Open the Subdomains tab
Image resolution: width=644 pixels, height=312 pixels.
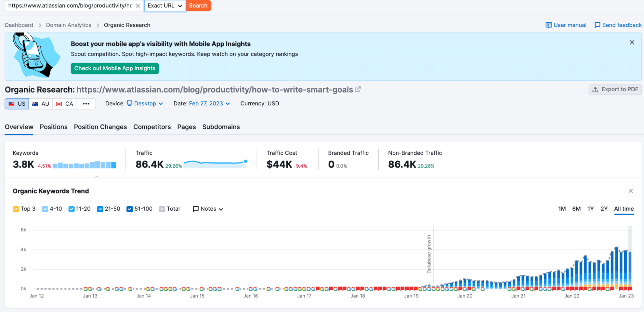[221, 127]
